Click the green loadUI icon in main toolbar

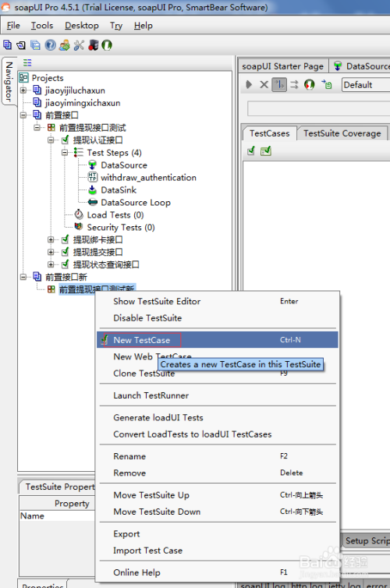pos(107,45)
